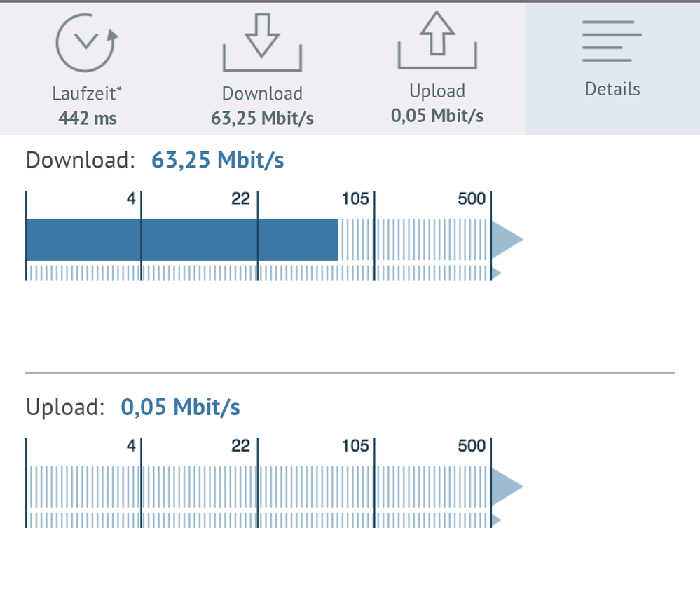Image resolution: width=700 pixels, height=589 pixels.
Task: Click the blue Download result 63,25 Mbit/s
Action: 218,161
